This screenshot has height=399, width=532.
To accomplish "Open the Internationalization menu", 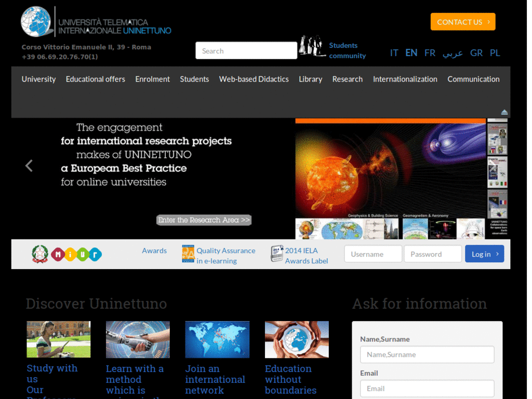I will coord(405,79).
